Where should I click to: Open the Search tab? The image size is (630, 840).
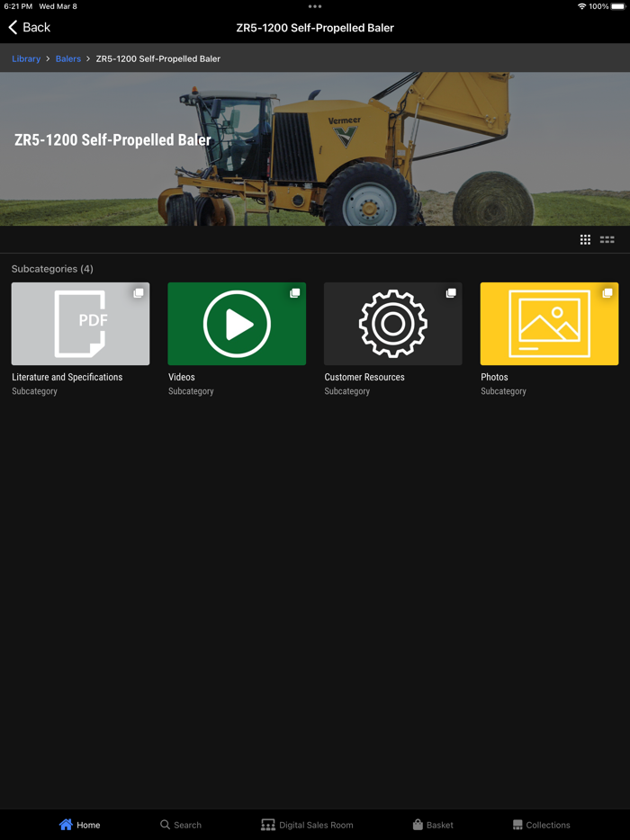(x=181, y=825)
